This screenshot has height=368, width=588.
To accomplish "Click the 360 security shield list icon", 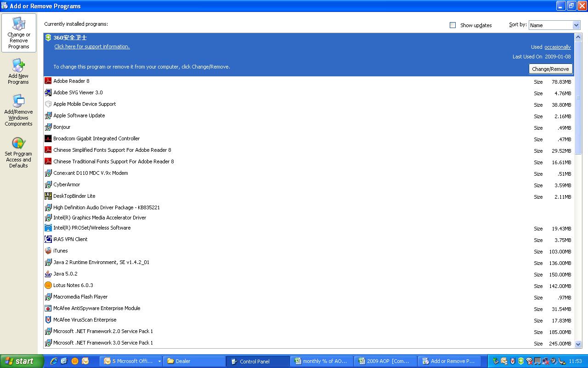I will tap(48, 38).
